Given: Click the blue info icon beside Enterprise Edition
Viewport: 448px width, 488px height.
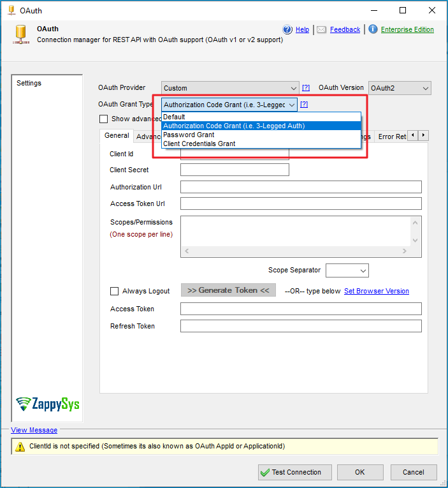Looking at the screenshot, I should coord(373,29).
